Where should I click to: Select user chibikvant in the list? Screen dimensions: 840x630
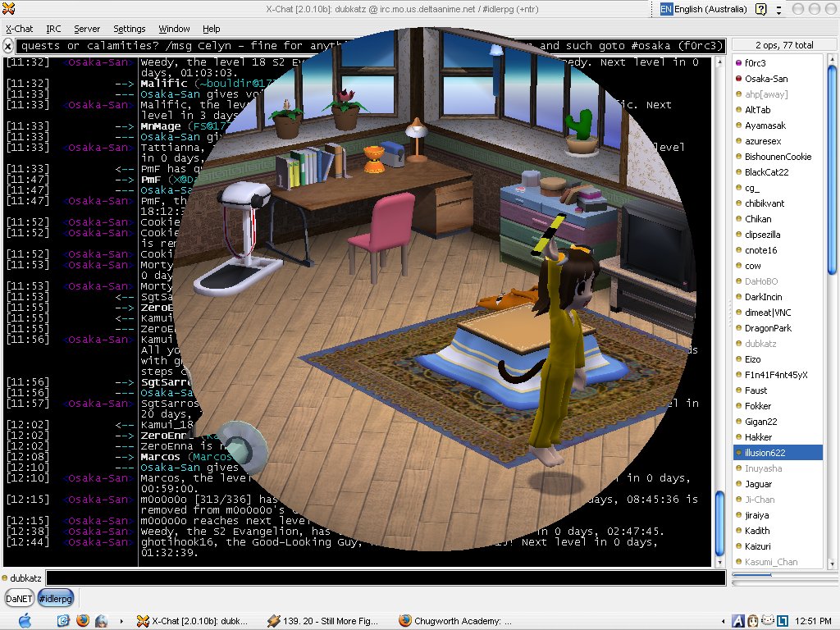[x=778, y=203]
